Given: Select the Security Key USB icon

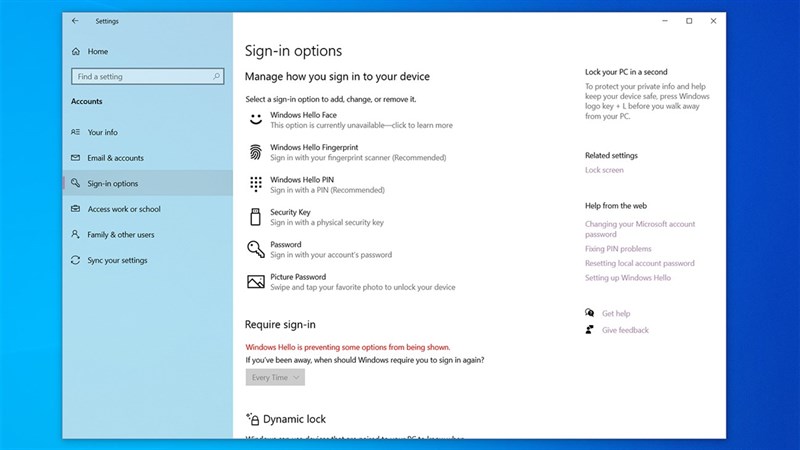Looking at the screenshot, I should pyautogui.click(x=255, y=217).
